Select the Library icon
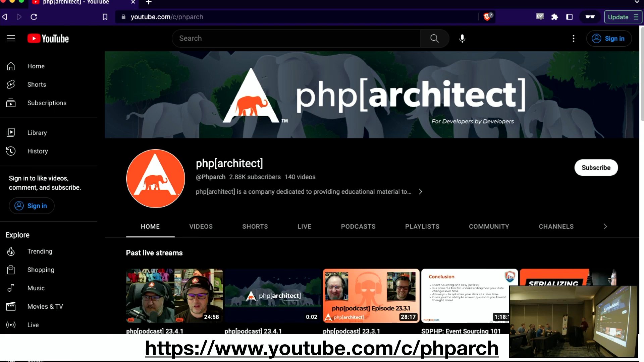Screen dimensions: 644x362 [11, 132]
